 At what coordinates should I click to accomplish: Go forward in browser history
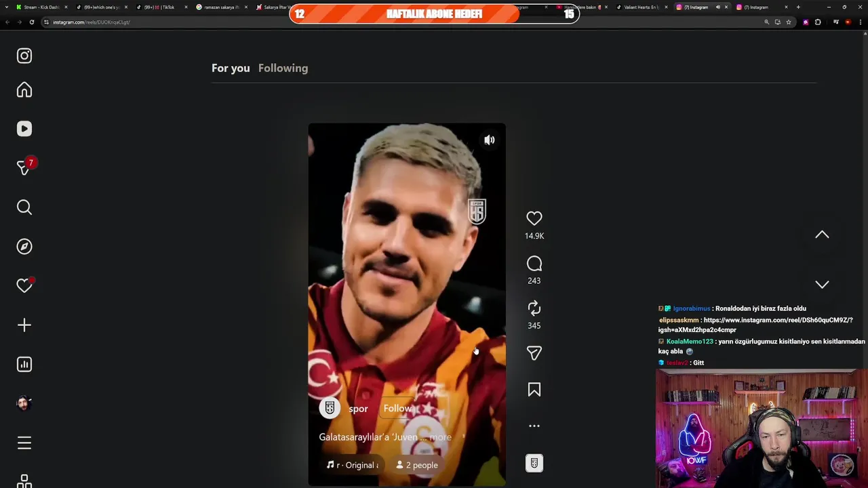pyautogui.click(x=19, y=22)
